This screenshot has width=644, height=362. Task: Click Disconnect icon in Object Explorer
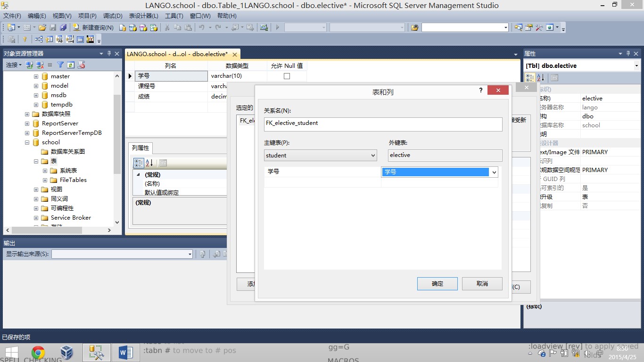coord(40,65)
